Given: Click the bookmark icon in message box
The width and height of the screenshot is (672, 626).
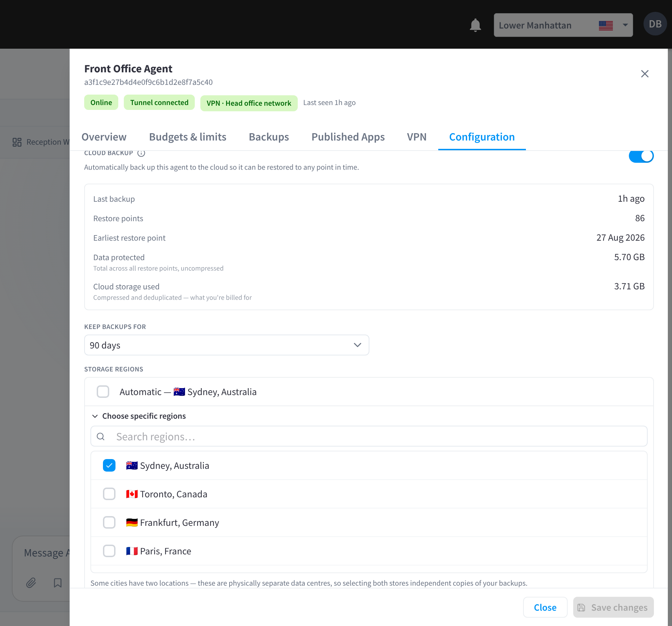Looking at the screenshot, I should (58, 583).
